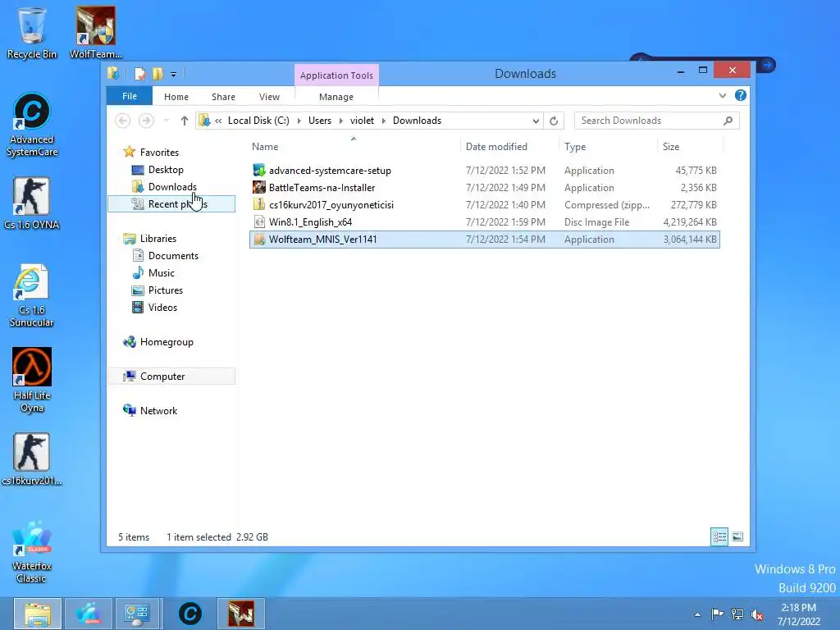Switch to details view layout
This screenshot has height=630, width=840.
(719, 536)
